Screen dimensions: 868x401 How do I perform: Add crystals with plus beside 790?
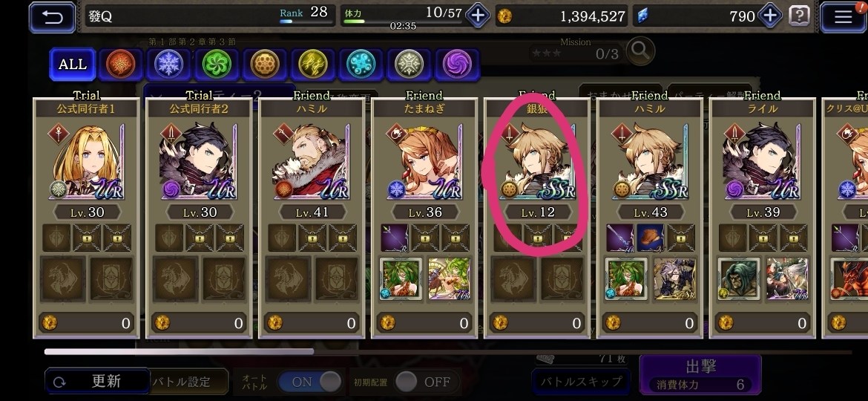coord(770,16)
